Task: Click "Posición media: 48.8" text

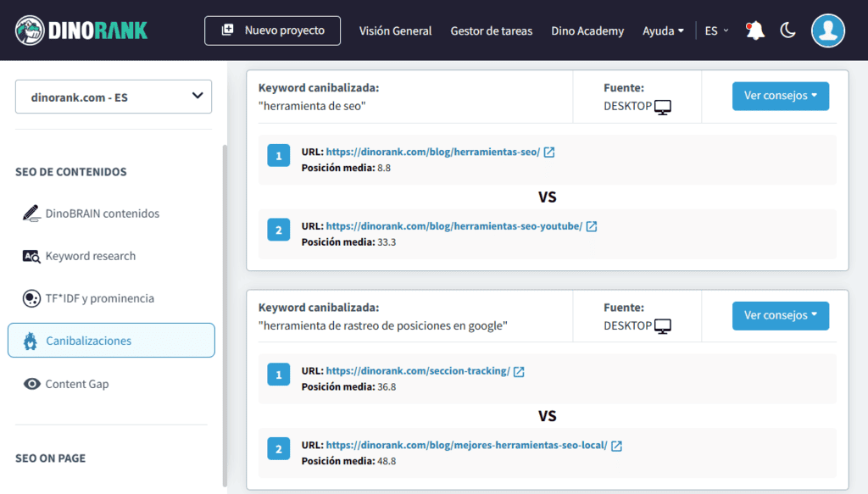Action: tap(348, 461)
